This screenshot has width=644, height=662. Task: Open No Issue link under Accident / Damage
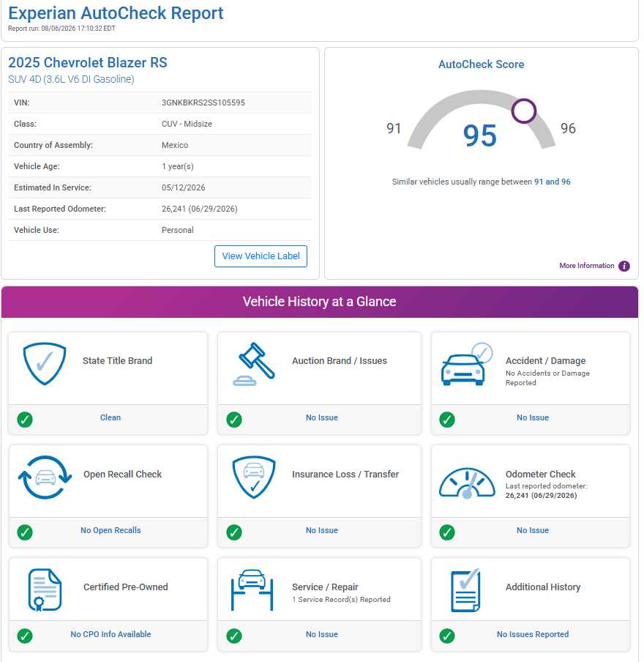[533, 417]
